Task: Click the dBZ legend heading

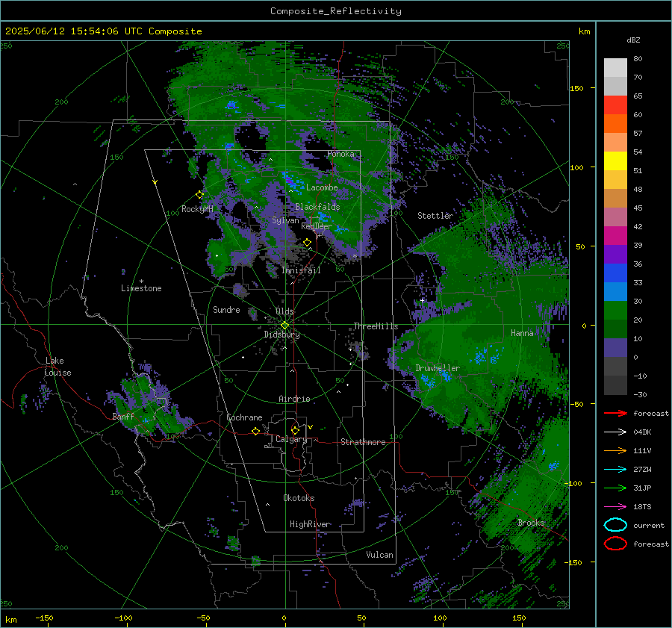Action: [633, 40]
